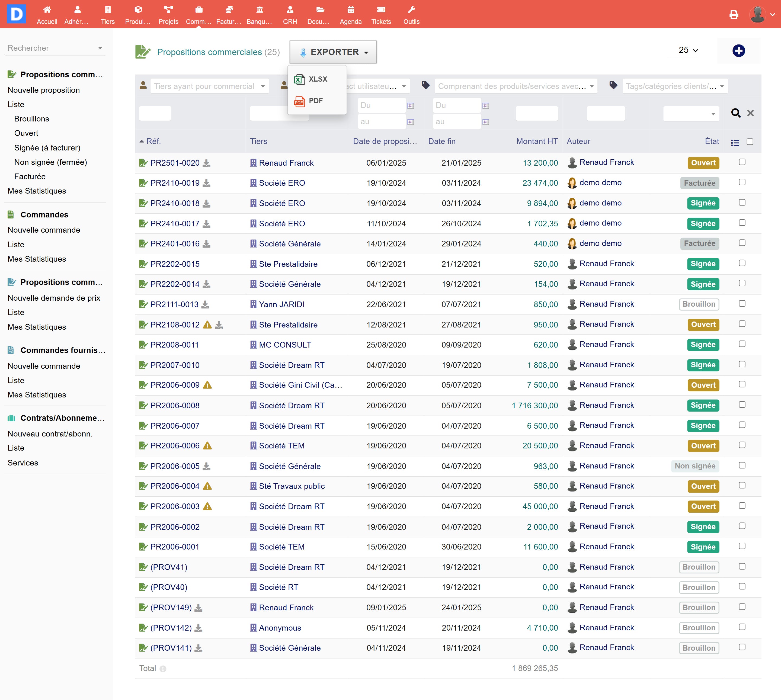Open proposal PR2006-0008 link

pos(175,405)
